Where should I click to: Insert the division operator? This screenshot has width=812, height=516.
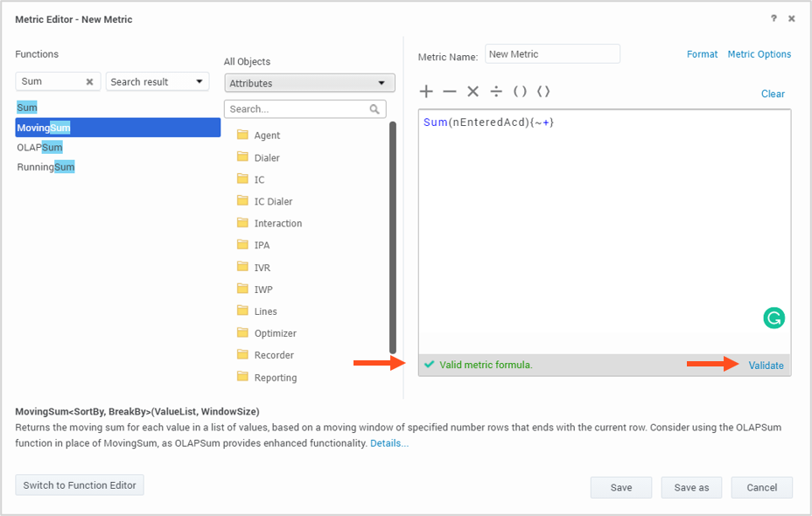[496, 92]
